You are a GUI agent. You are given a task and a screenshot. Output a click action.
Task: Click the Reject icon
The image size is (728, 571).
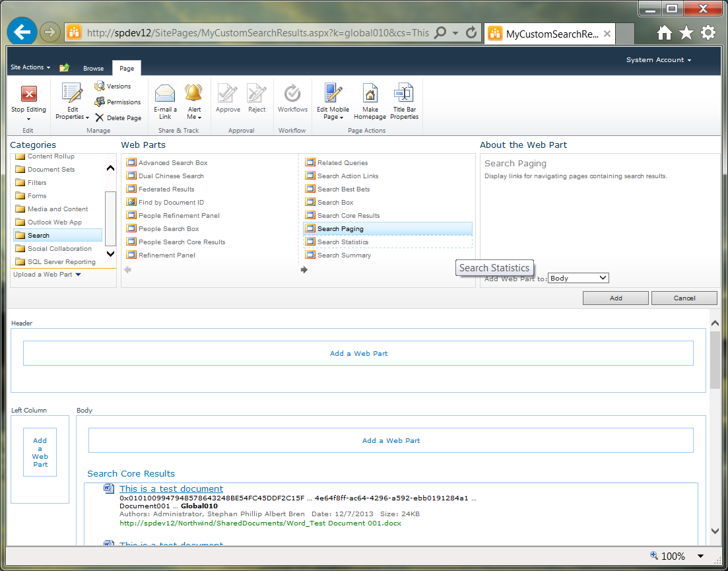[257, 93]
